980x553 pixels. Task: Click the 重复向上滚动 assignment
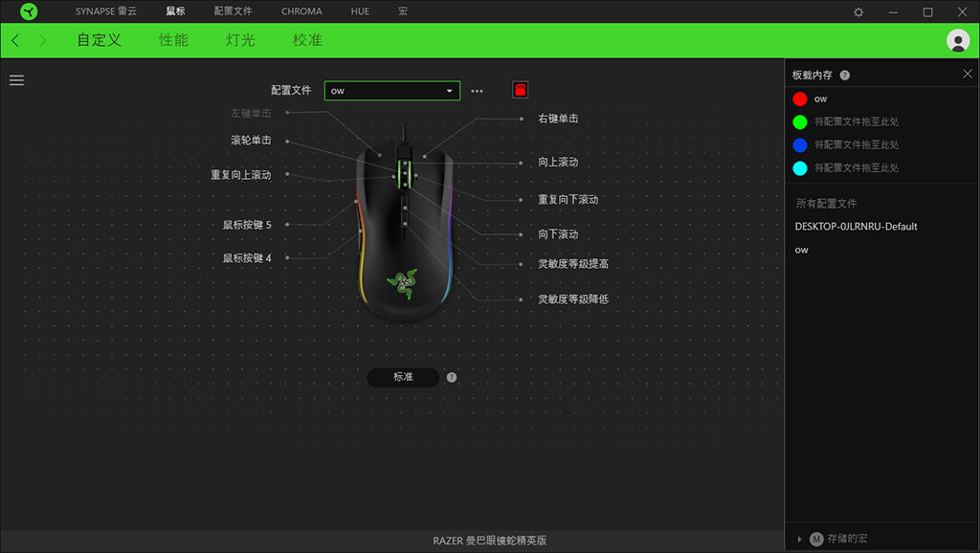point(241,175)
